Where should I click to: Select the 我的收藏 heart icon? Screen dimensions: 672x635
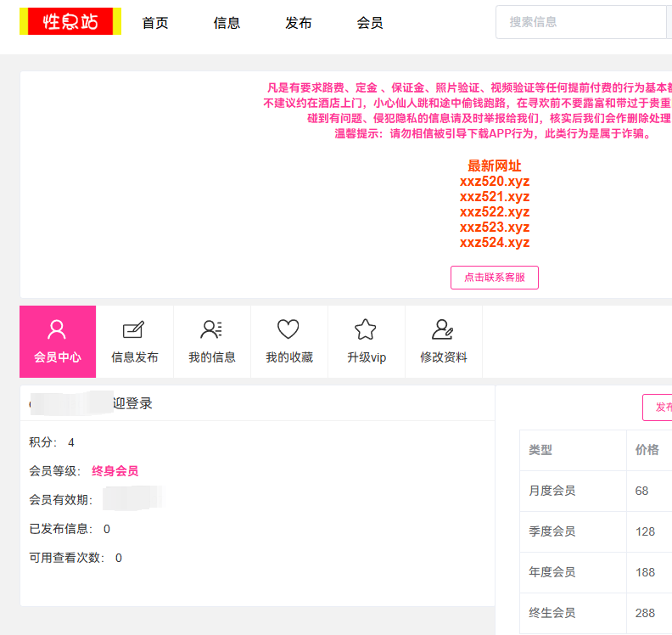(x=288, y=329)
